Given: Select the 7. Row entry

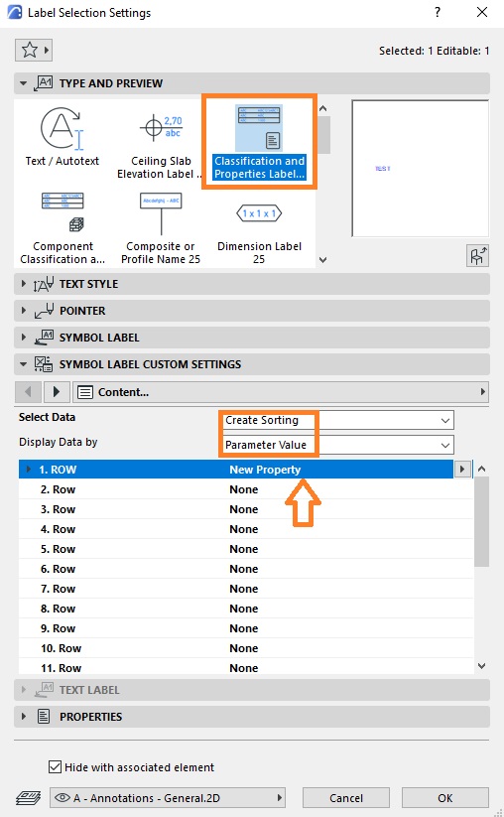Looking at the screenshot, I should tap(246, 589).
